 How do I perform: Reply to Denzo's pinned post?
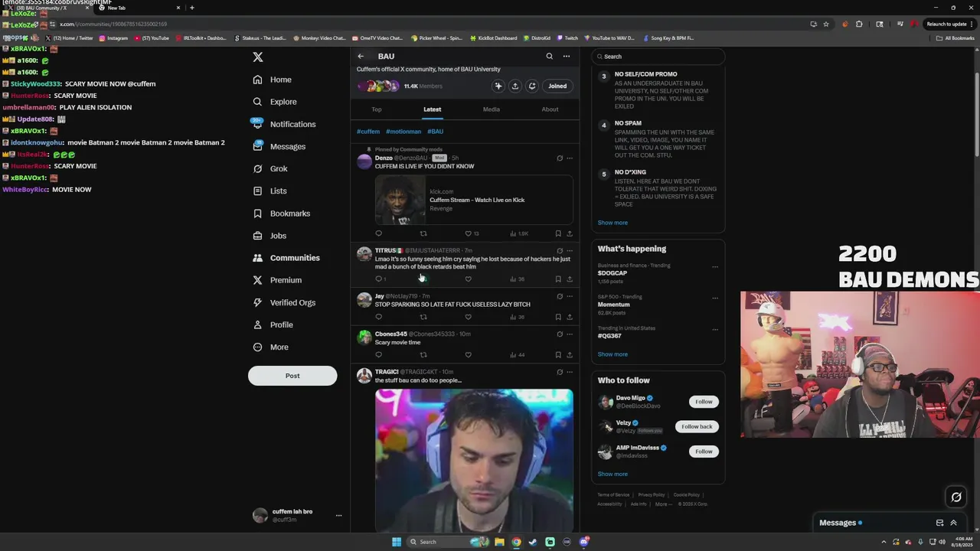pos(378,233)
